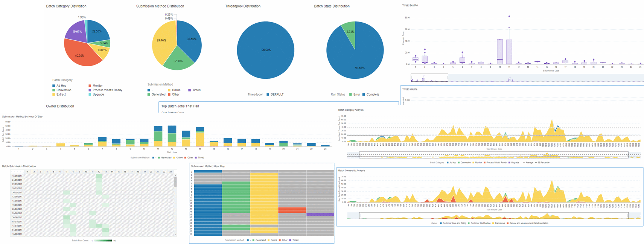
Task: Click the down arrow of heatmap scrollbar
Action: 175,235
